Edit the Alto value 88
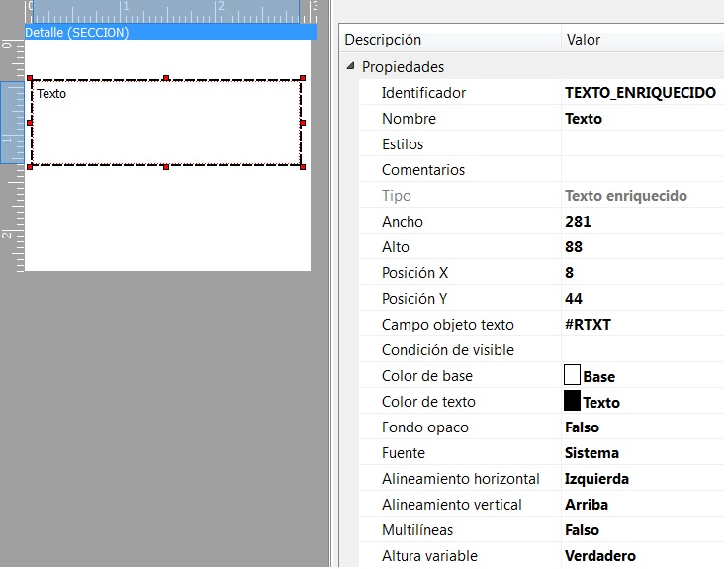 point(574,246)
